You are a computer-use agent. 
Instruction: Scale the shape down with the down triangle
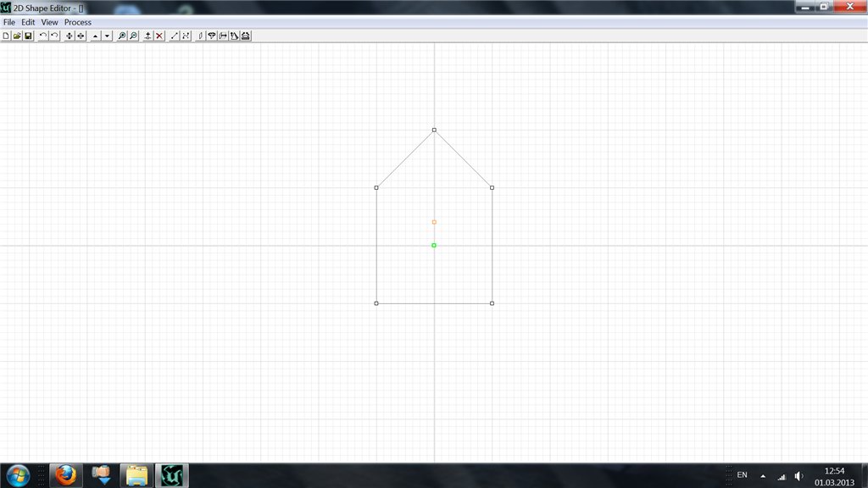click(x=107, y=36)
